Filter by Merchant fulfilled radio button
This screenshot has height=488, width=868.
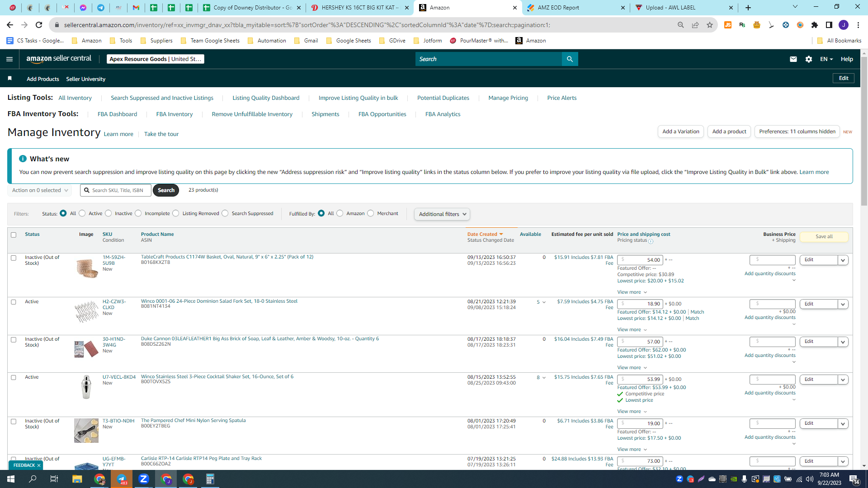click(371, 213)
